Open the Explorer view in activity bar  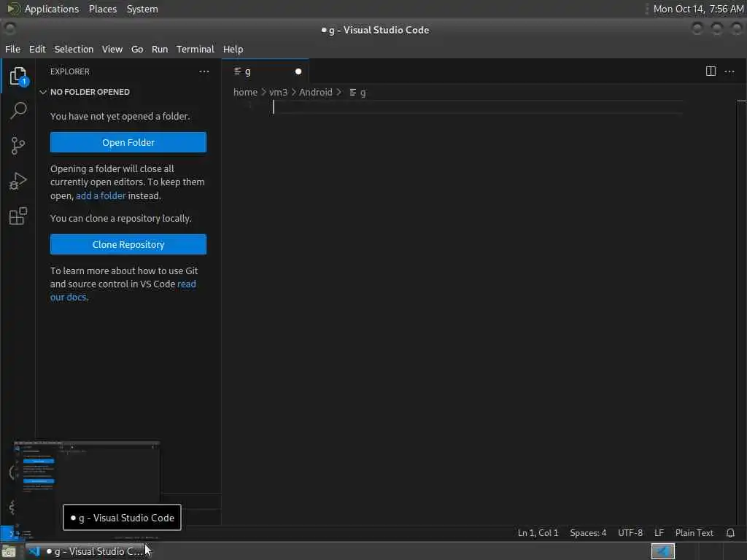click(18, 76)
